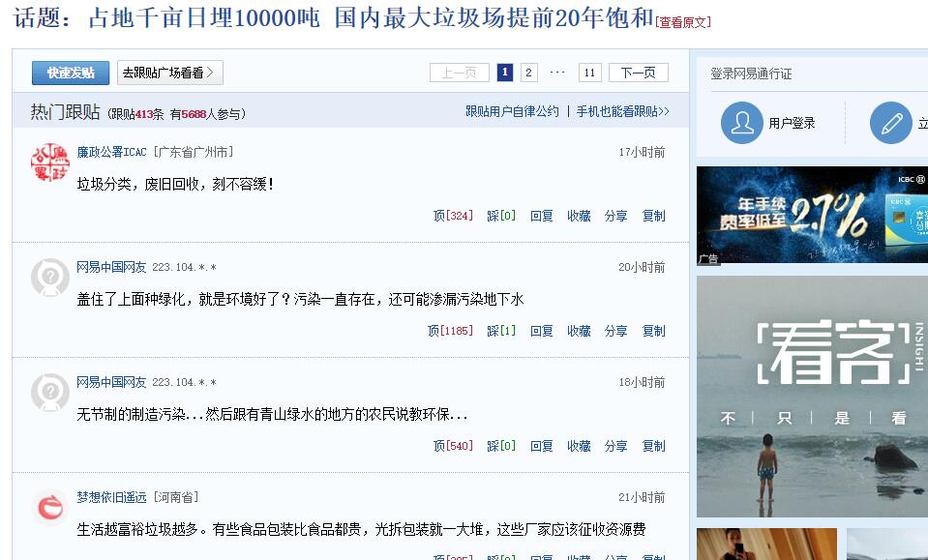Click the pencil register icon
The height and width of the screenshot is (560, 928).
coord(890,123)
